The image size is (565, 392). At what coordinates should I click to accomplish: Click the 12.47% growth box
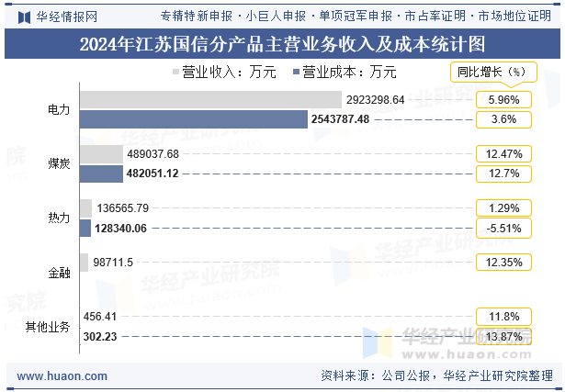point(503,154)
